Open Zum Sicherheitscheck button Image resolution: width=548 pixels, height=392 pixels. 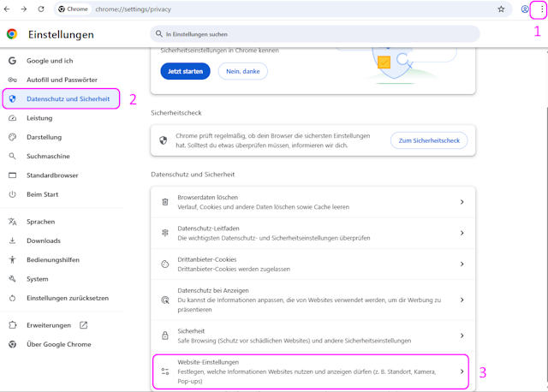coord(429,140)
